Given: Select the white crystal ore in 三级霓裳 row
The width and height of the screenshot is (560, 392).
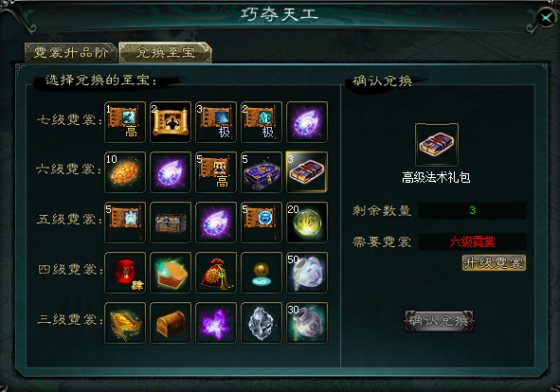Looking at the screenshot, I should (262, 323).
